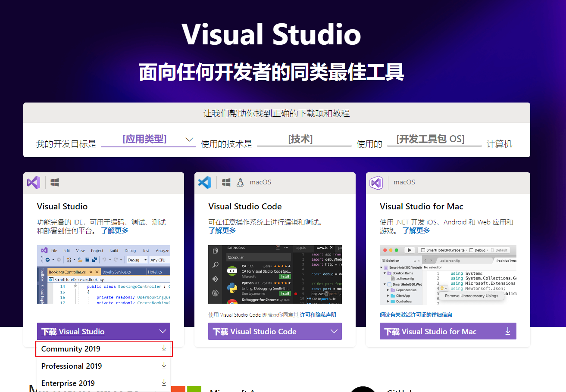Click the download arrow next to Enterprise 2019
The image size is (566, 392).
(x=164, y=382)
